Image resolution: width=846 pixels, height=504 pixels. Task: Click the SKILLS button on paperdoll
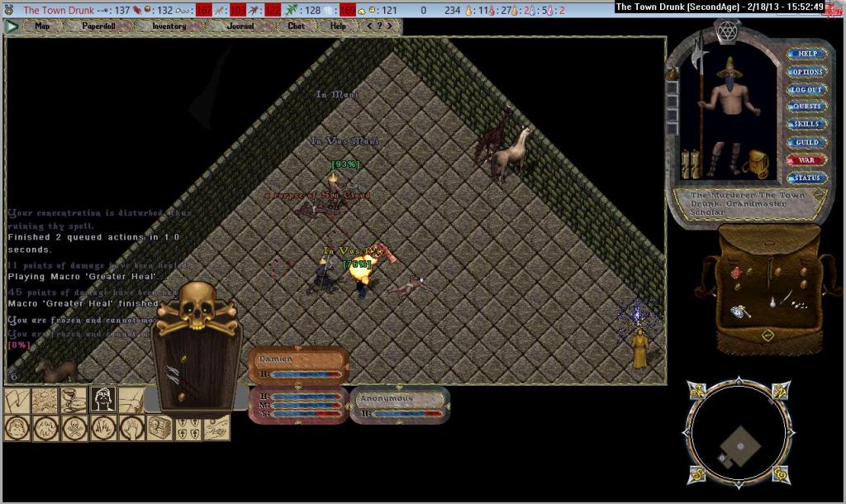pos(806,124)
